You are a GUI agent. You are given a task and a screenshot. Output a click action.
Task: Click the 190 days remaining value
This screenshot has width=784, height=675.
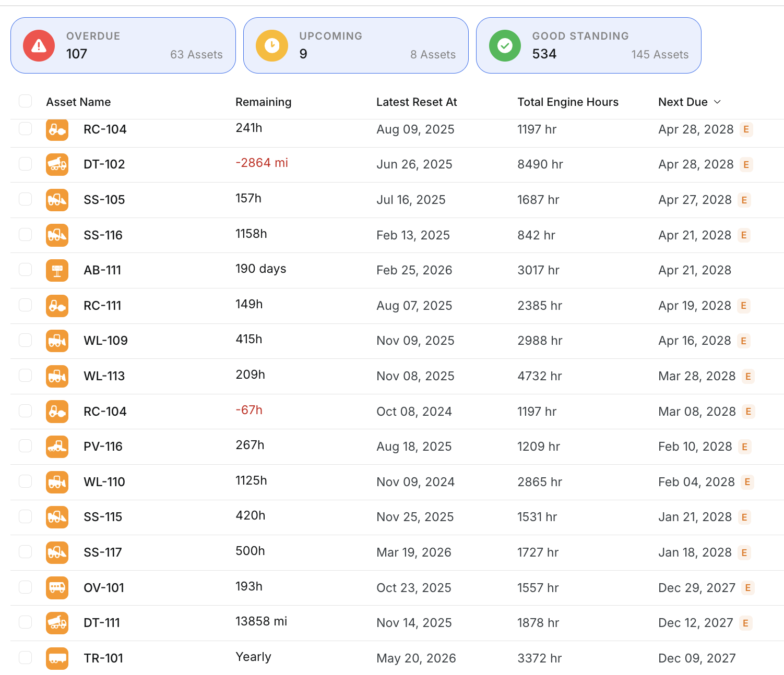[x=261, y=269]
